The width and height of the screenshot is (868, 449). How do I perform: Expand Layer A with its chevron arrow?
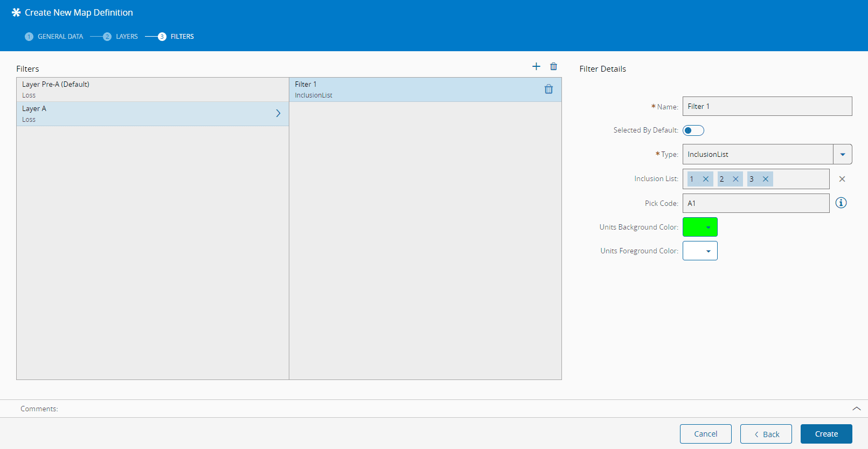(278, 113)
